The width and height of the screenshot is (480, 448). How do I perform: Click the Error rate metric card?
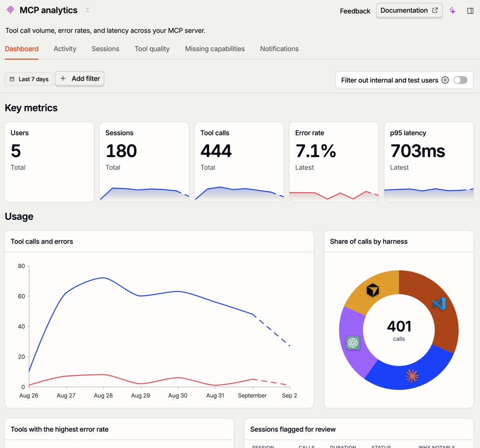point(334,162)
